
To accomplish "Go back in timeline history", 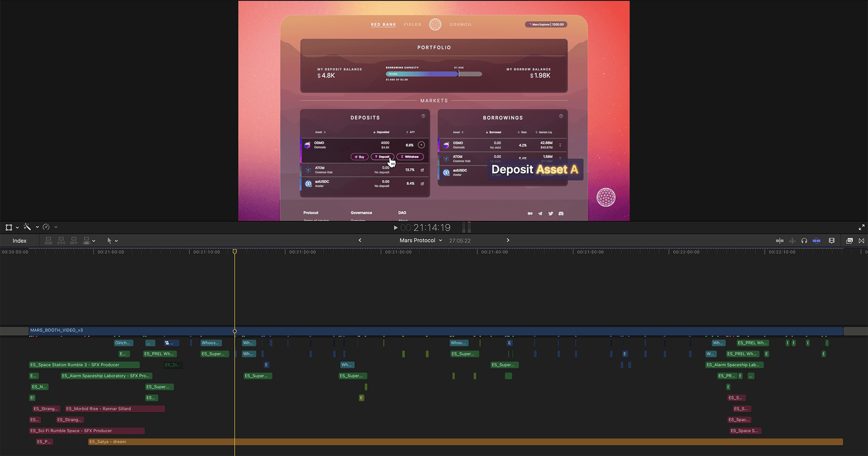I will pos(360,240).
